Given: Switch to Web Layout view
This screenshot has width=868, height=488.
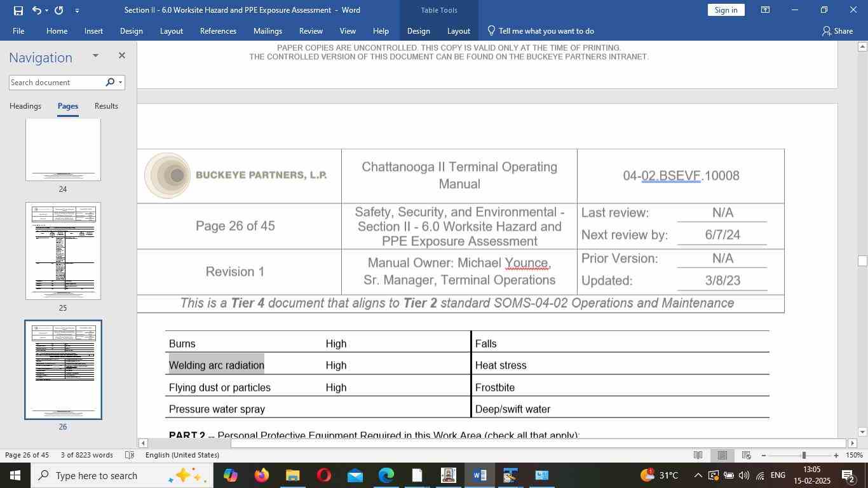Looking at the screenshot, I should point(747,455).
